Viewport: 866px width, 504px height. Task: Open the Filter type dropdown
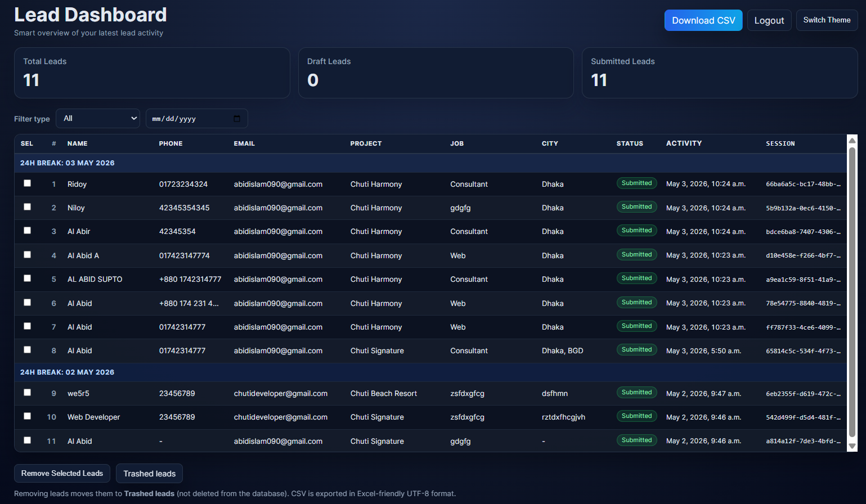(x=98, y=118)
